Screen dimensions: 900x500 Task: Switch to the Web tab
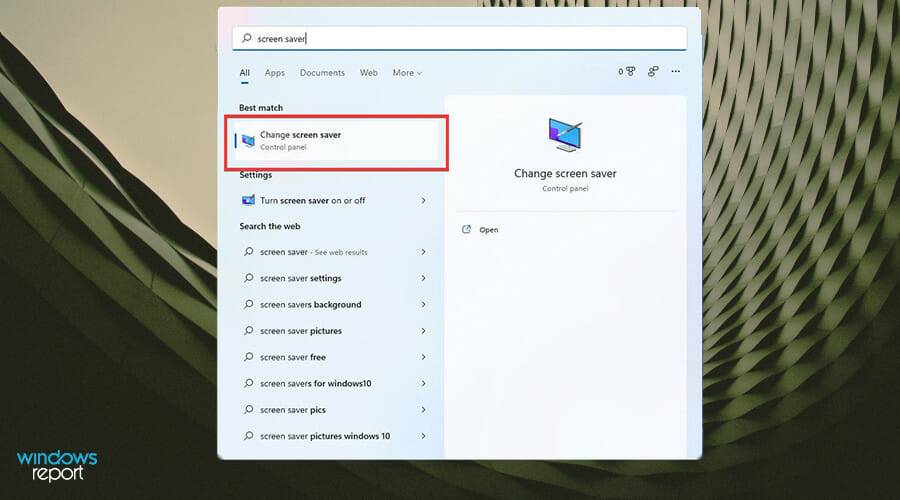point(368,73)
